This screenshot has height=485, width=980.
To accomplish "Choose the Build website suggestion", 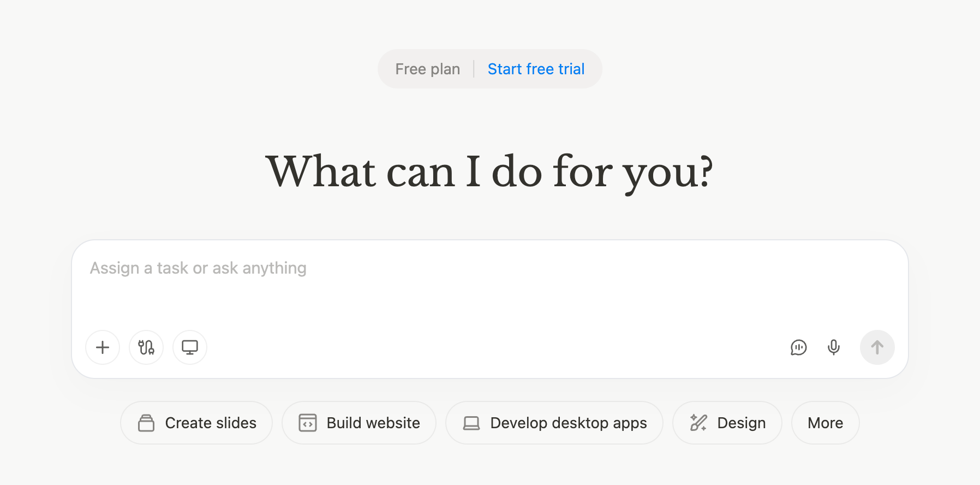I will pyautogui.click(x=373, y=423).
